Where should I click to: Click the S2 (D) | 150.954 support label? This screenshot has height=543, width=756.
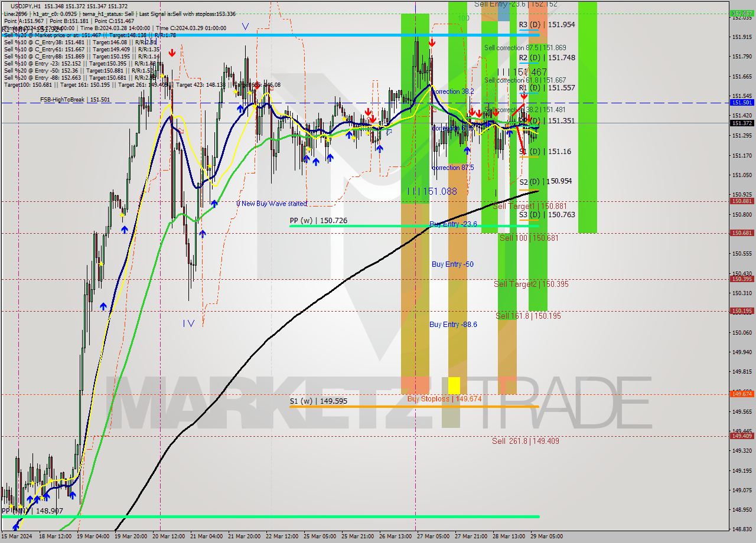click(x=546, y=182)
